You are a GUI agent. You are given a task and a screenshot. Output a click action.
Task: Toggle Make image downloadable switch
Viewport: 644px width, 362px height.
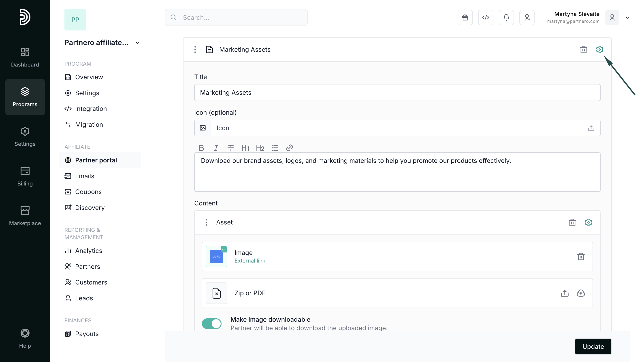coord(211,323)
